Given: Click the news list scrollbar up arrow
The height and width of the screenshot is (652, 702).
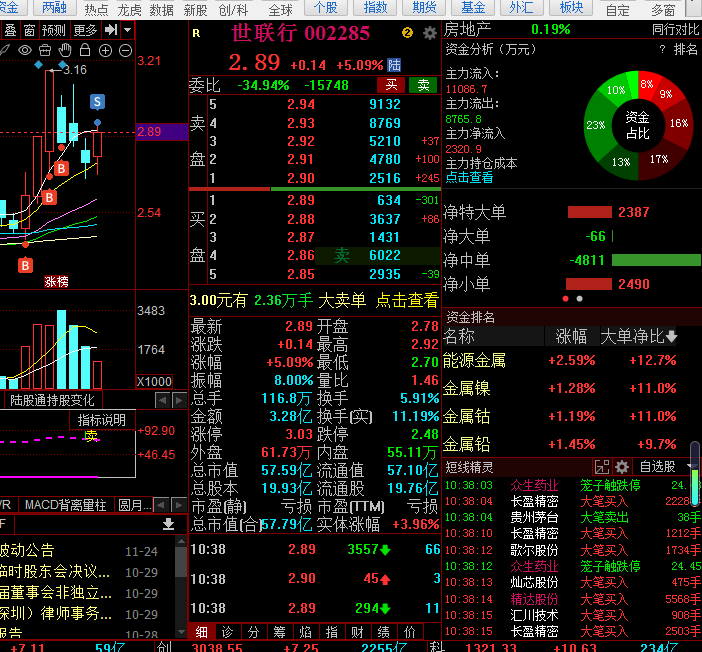Looking at the screenshot, I should (x=181, y=541).
